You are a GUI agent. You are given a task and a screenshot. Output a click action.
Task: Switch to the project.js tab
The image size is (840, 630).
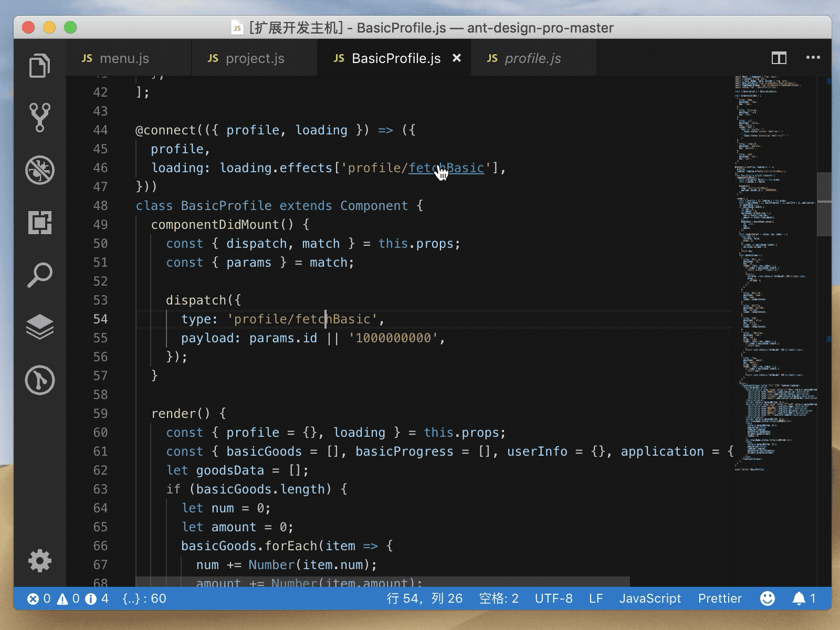[x=255, y=58]
